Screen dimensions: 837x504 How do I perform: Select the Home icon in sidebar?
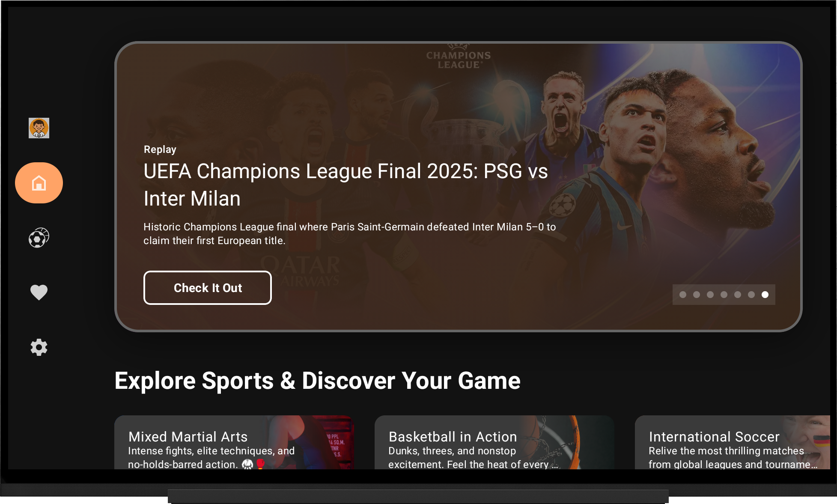click(x=39, y=183)
